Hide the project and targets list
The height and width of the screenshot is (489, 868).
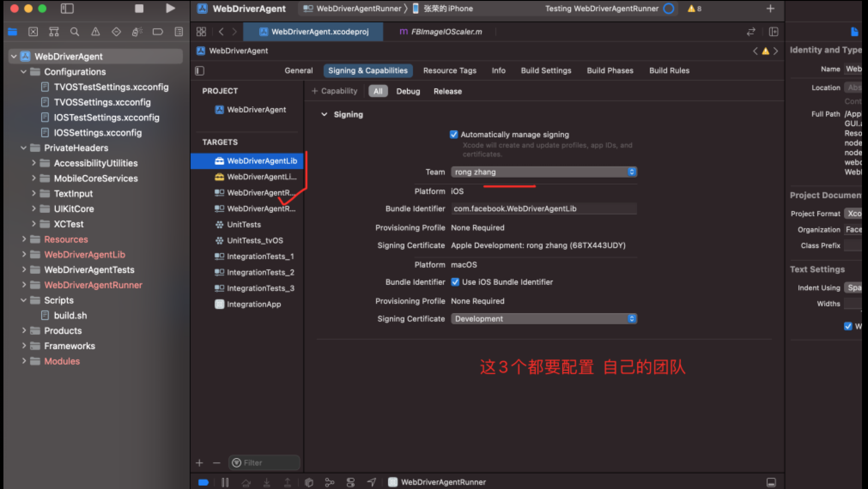200,71
